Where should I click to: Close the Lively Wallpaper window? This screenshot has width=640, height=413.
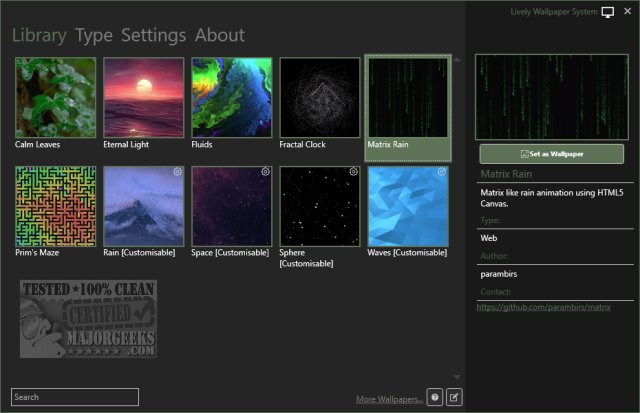point(627,11)
